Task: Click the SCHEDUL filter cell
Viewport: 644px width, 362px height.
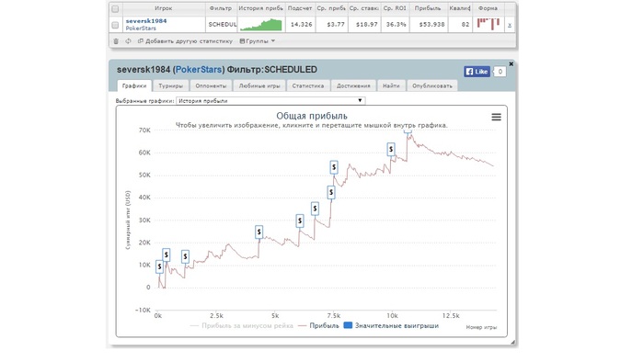Action: point(223,25)
